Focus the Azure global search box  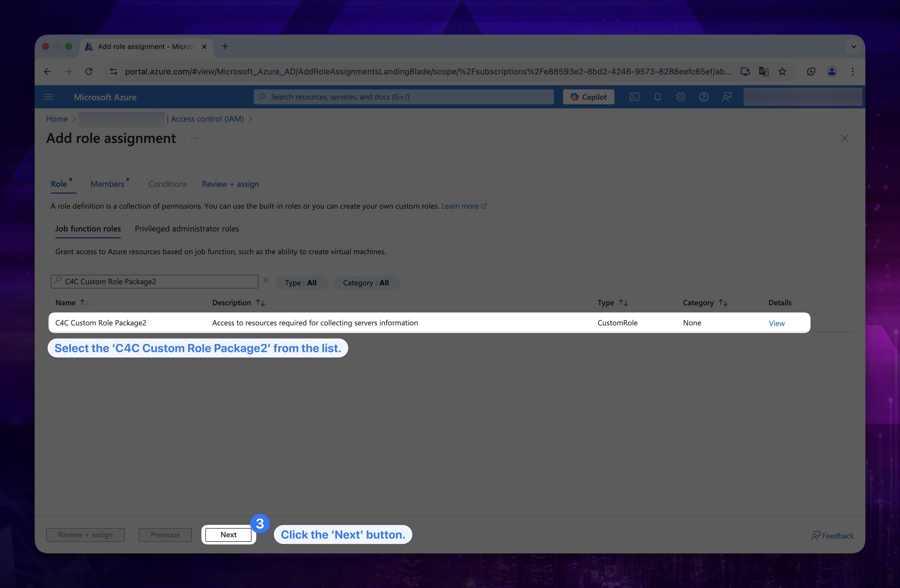click(x=404, y=97)
